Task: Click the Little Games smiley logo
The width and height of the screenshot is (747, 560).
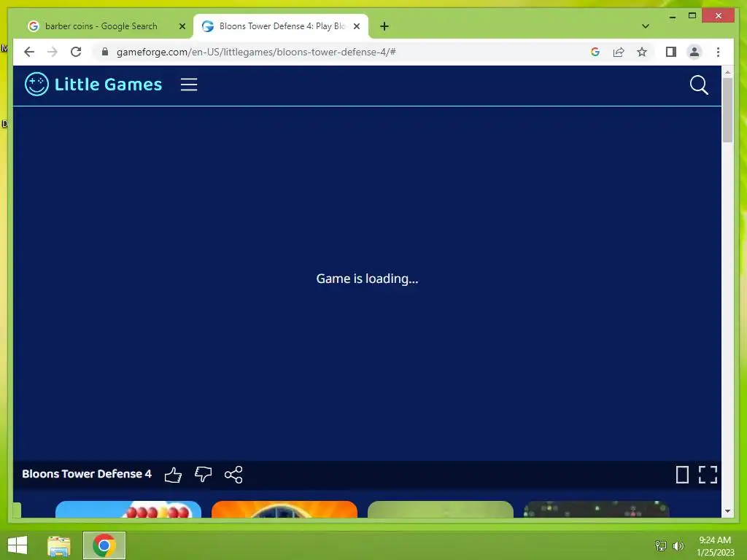Action: click(36, 85)
